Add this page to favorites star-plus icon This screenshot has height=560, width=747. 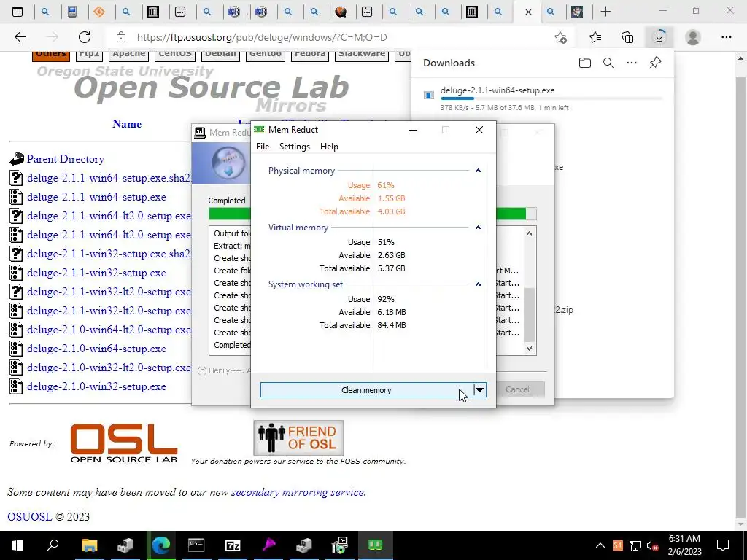click(x=561, y=37)
